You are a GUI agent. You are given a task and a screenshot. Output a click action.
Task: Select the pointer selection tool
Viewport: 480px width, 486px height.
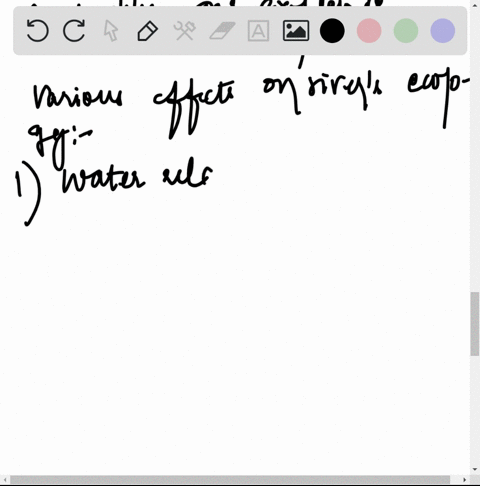[x=111, y=31]
